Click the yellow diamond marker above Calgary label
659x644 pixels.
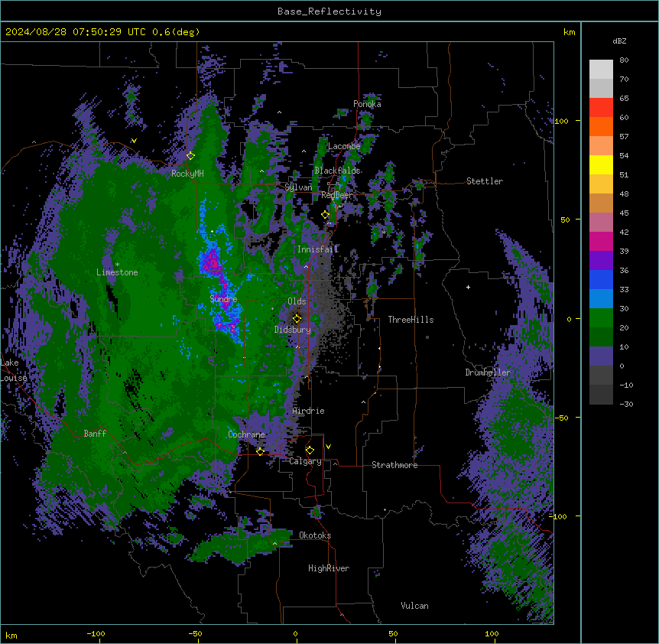310,450
